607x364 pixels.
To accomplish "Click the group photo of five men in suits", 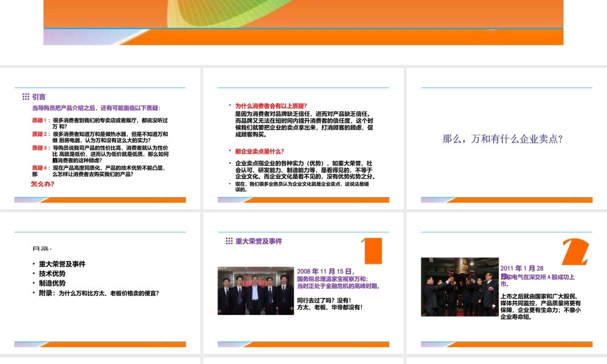I will (256, 291).
